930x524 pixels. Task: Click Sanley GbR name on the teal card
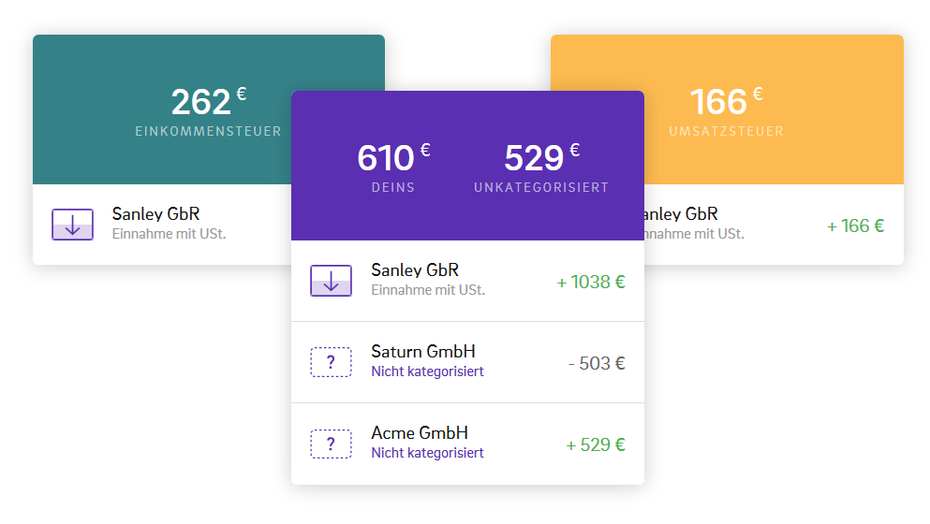click(x=155, y=214)
